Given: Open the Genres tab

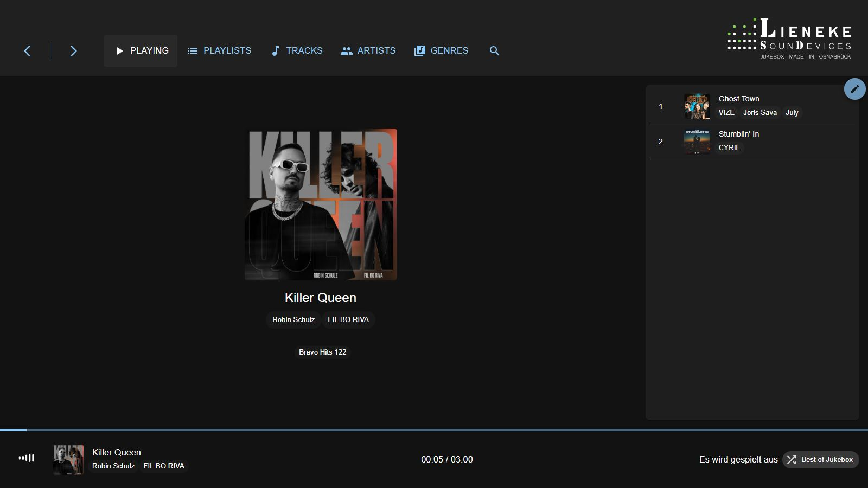Looking at the screenshot, I should pos(441,51).
